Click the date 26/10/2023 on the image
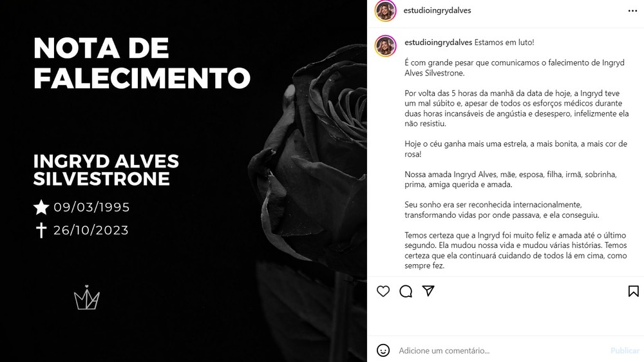The image size is (644, 362). pos(91,230)
